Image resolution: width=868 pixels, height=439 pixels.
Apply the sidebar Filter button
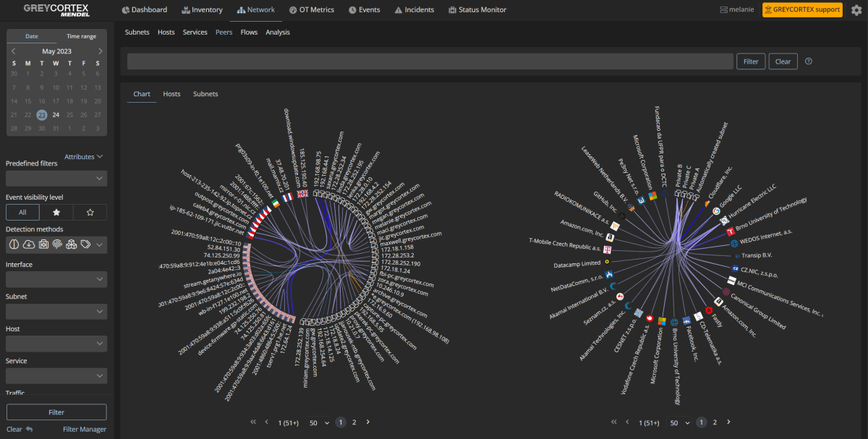(56, 412)
